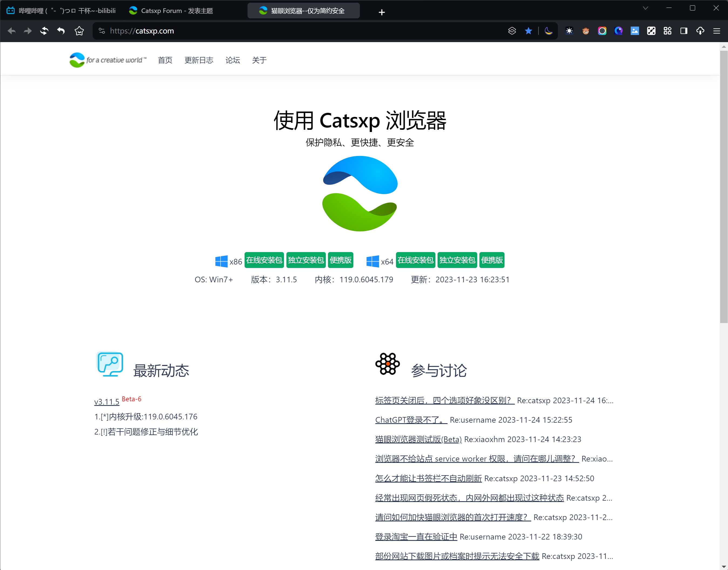Screen dimensions: 728x570
Task: Click the blue bookmark star
Action: (529, 31)
